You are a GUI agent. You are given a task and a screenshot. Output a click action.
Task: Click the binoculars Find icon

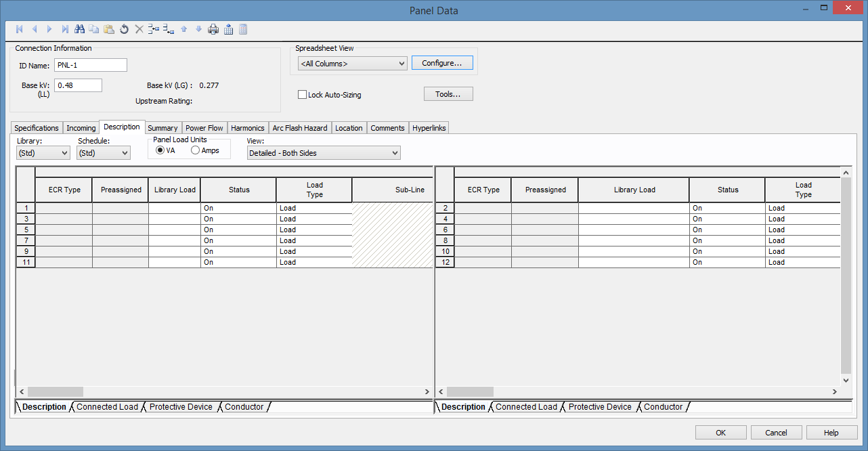79,29
